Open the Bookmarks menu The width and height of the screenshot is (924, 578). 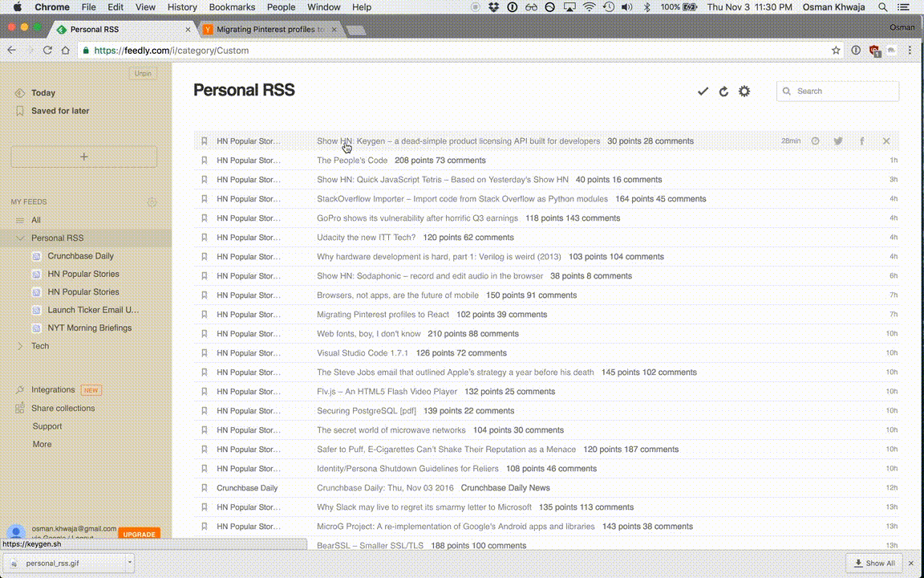click(x=232, y=7)
